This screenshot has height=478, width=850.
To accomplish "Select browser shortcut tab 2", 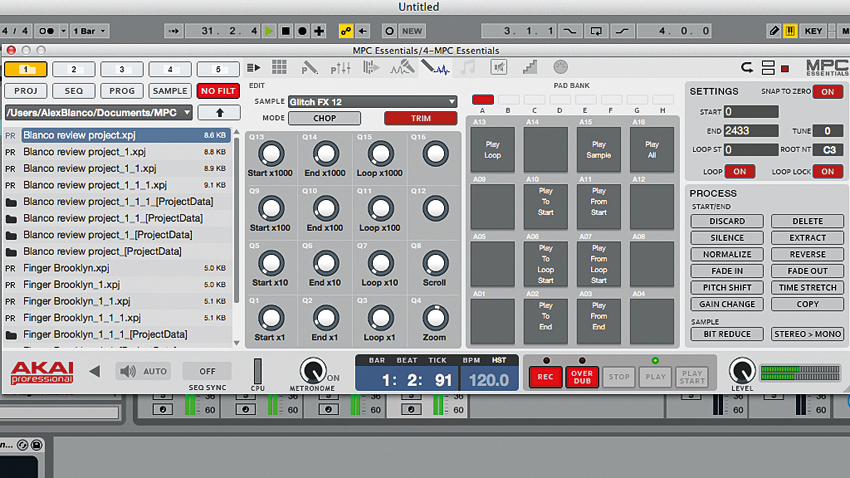I will 74,69.
